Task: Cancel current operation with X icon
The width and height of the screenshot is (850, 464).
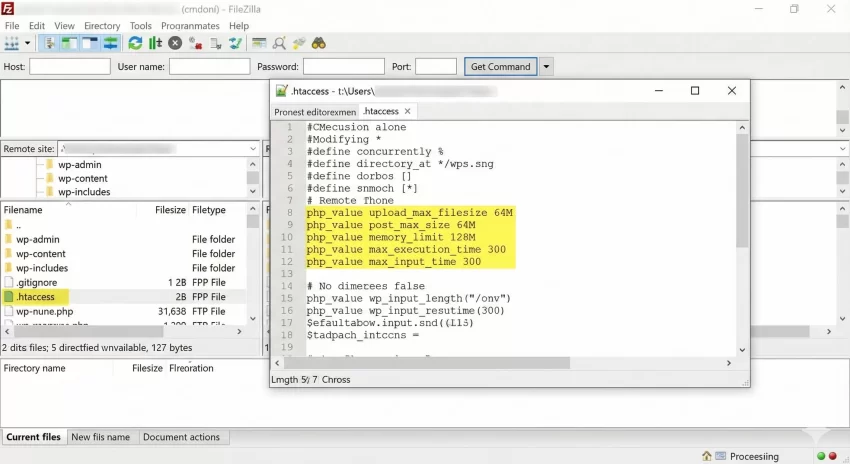Action: [175, 43]
